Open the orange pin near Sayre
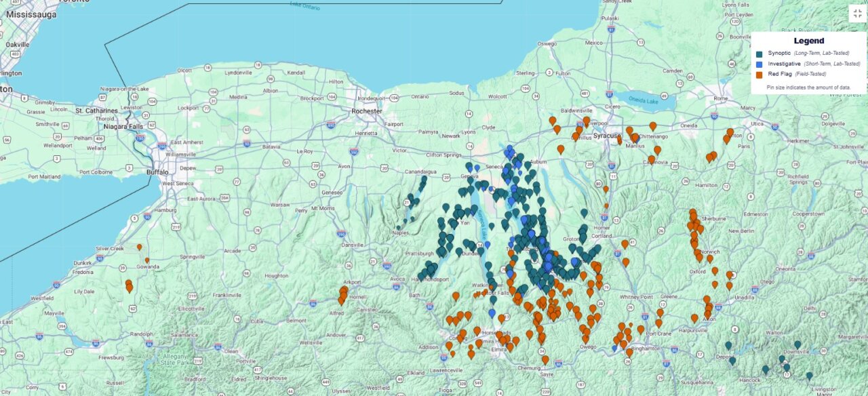Viewport: 868px width, 396px height. (545, 359)
